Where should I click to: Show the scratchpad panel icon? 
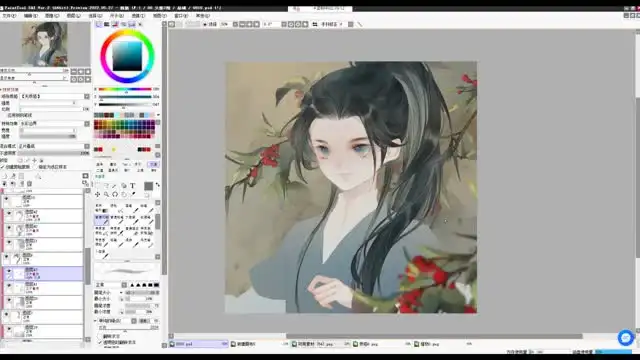[x=140, y=24]
